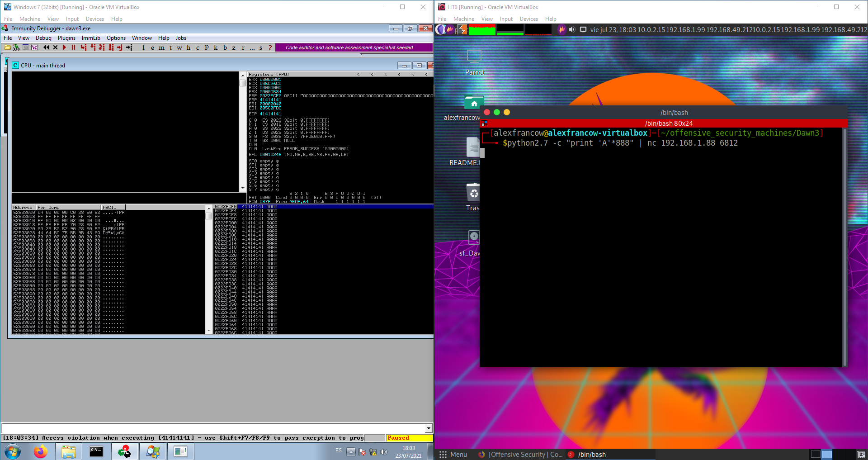Show Memory map via 'm' button
Image resolution: width=868 pixels, height=460 pixels.
[161, 47]
